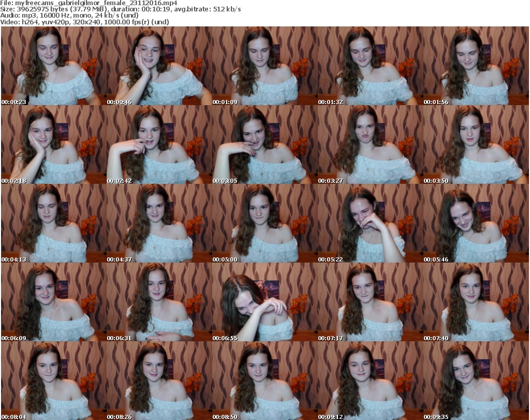Select the thumbnail stamped 00:00:46
The height and width of the screenshot is (420, 530).
159,66
